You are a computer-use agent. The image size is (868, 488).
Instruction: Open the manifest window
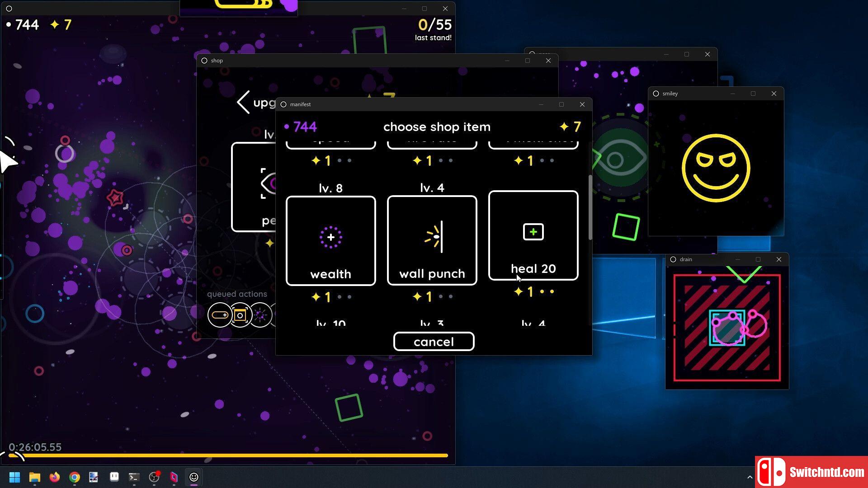[301, 104]
